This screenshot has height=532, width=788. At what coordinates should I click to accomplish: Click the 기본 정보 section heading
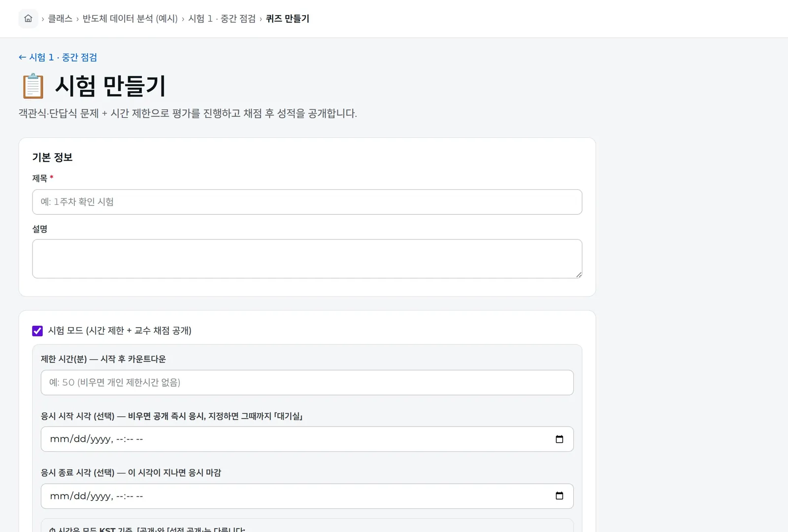click(52, 157)
